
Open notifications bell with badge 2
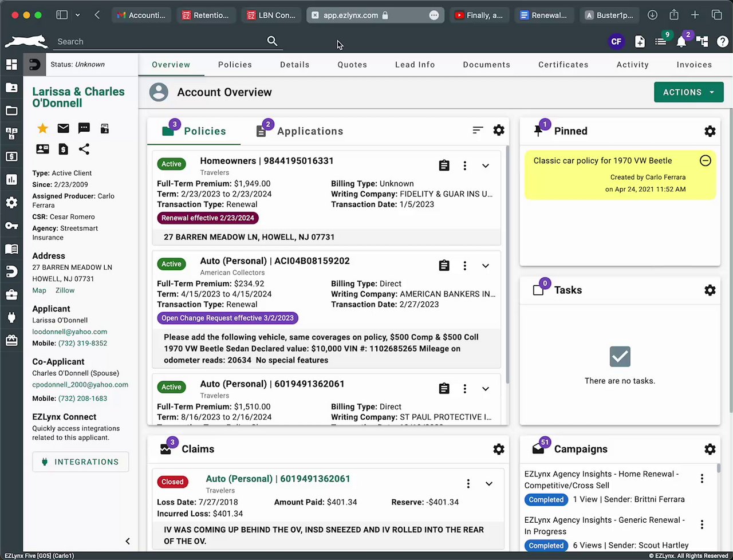tap(681, 41)
